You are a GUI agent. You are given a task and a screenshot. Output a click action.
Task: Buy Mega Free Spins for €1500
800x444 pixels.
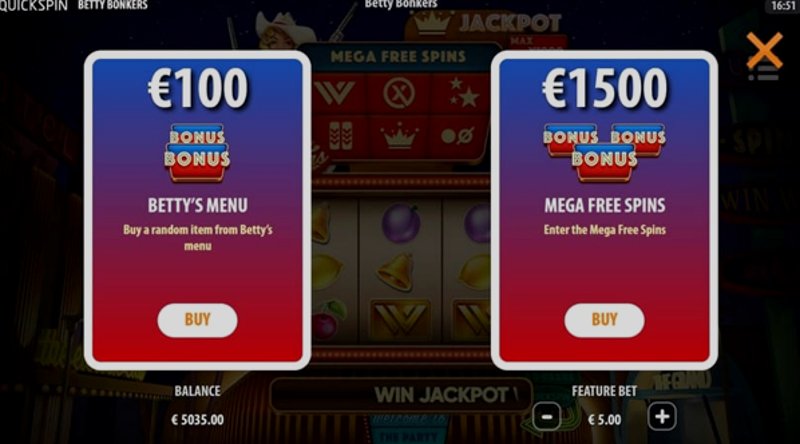[x=604, y=320]
